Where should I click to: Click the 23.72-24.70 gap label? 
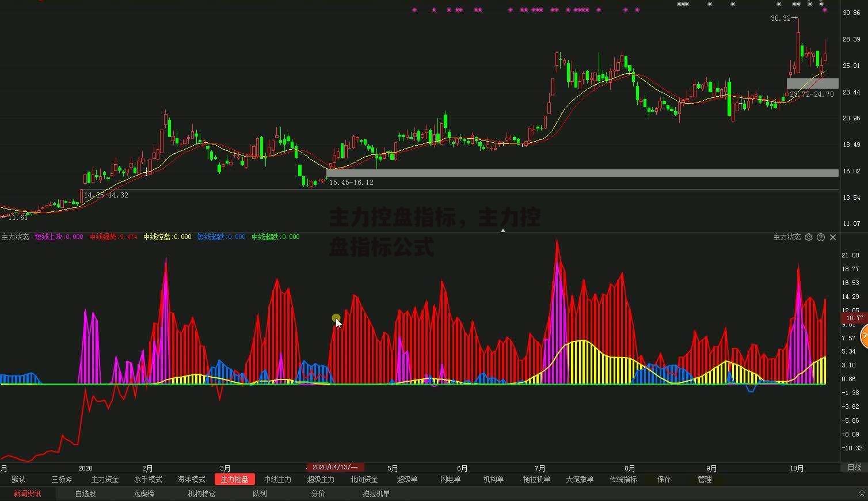pyautogui.click(x=812, y=94)
